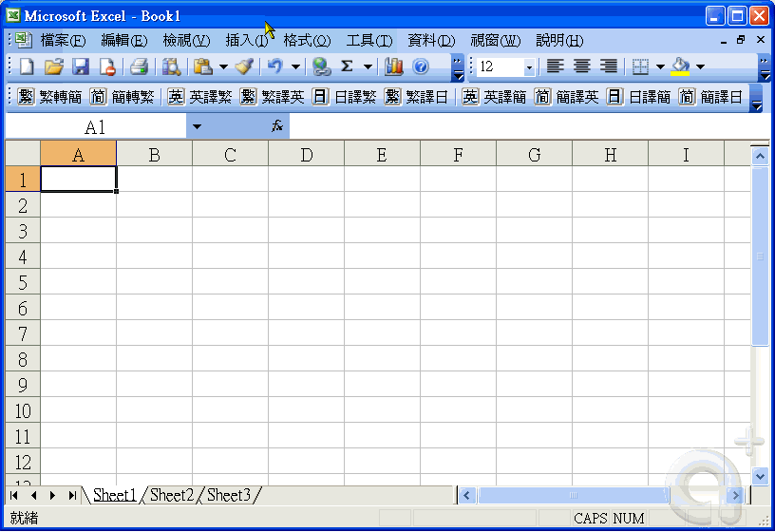Image resolution: width=775 pixels, height=532 pixels.
Task: Open the 視窗(W) menu
Action: click(x=495, y=41)
